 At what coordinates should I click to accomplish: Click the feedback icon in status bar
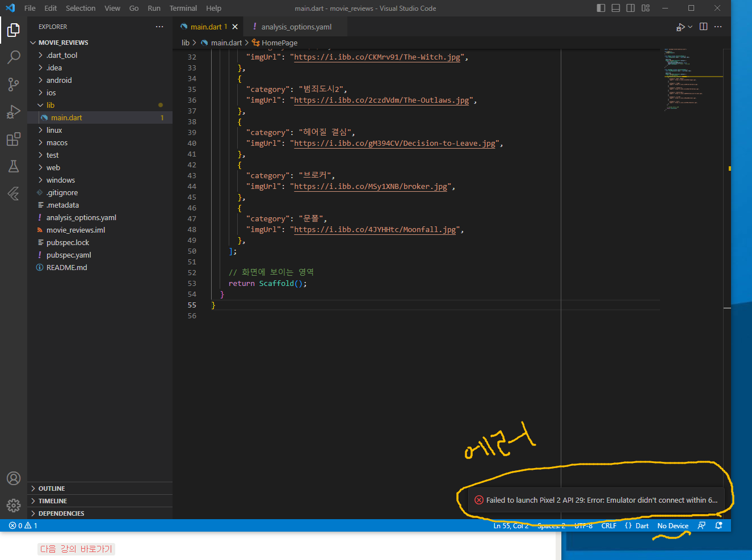pyautogui.click(x=702, y=525)
